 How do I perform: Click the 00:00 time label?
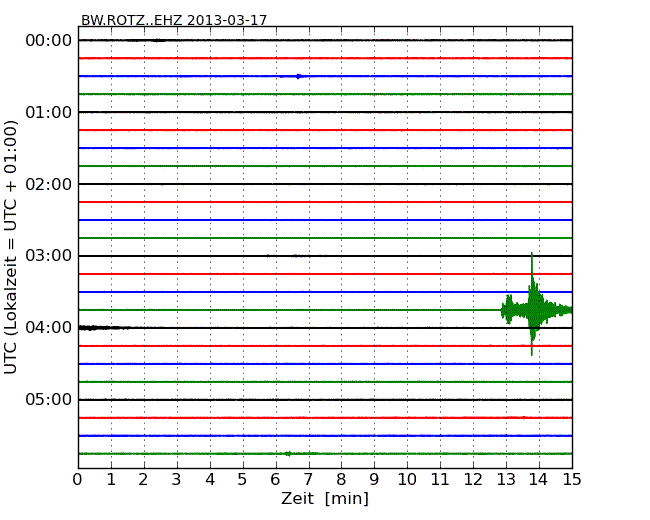tap(49, 41)
